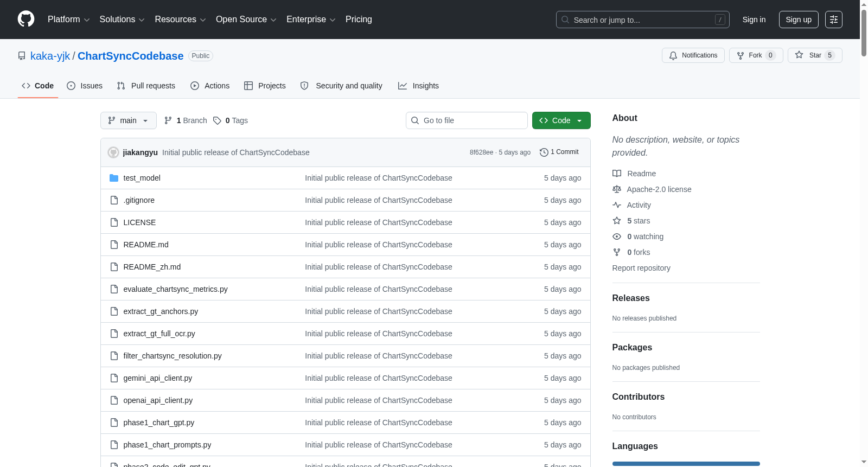Click the file icon for openai_api_client.py

coord(114,400)
